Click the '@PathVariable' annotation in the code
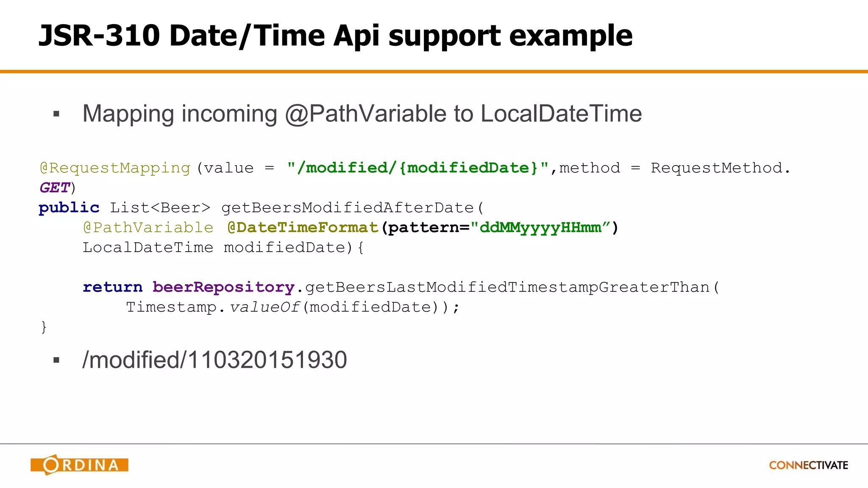868x488 pixels. coord(148,227)
